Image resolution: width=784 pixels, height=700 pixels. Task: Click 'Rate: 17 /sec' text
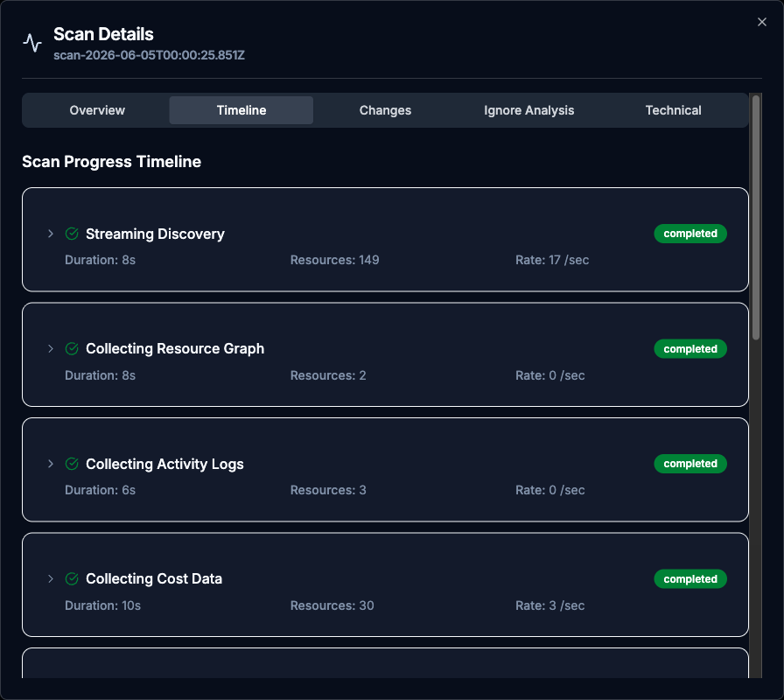coord(552,260)
